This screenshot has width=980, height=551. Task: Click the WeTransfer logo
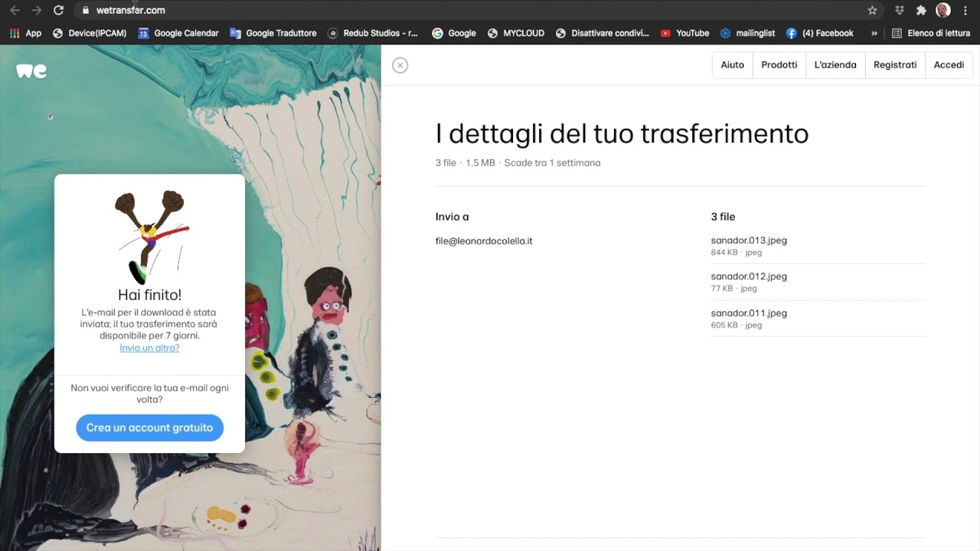[31, 71]
